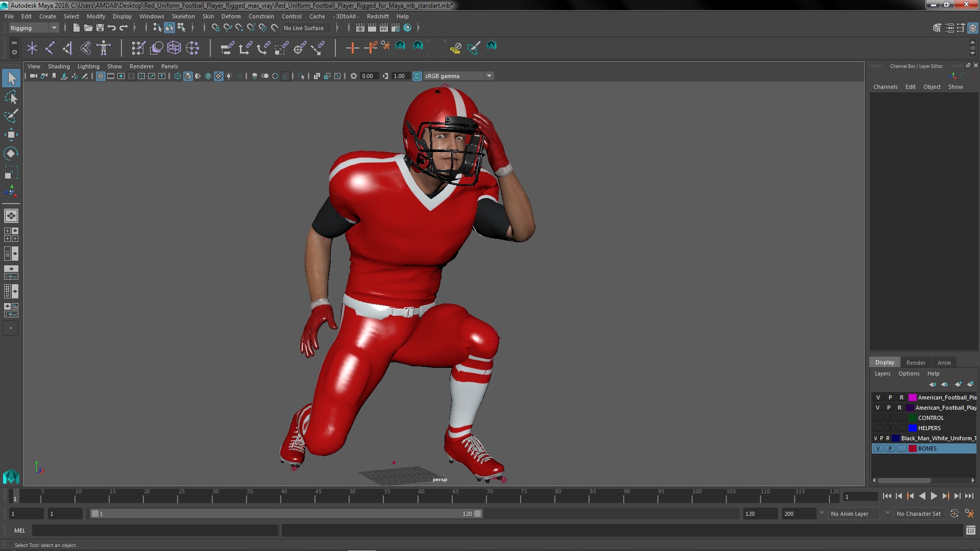The width and height of the screenshot is (980, 551).
Task: Expand the sRGB gamma color space dropdown
Action: (x=489, y=76)
